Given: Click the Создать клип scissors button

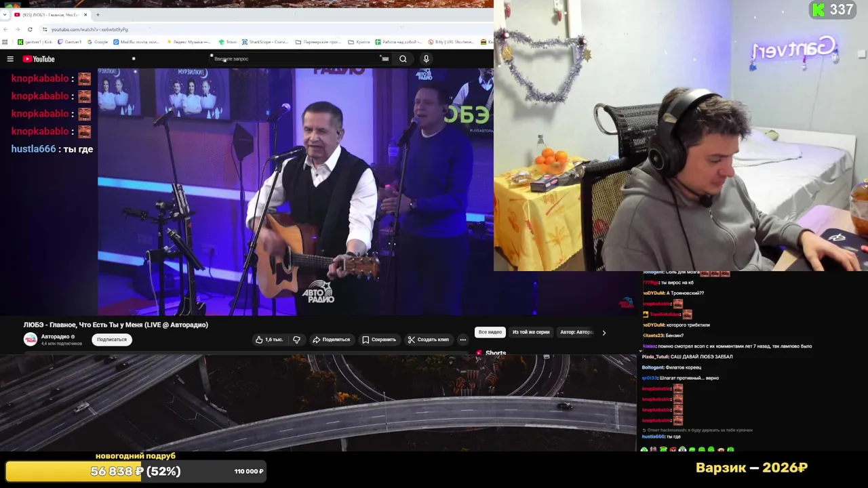Looking at the screenshot, I should pyautogui.click(x=429, y=340).
